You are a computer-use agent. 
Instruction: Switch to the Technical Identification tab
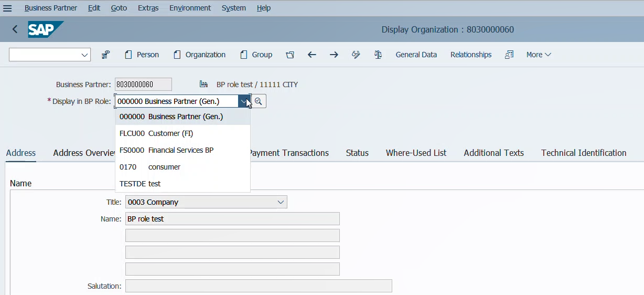tap(584, 153)
